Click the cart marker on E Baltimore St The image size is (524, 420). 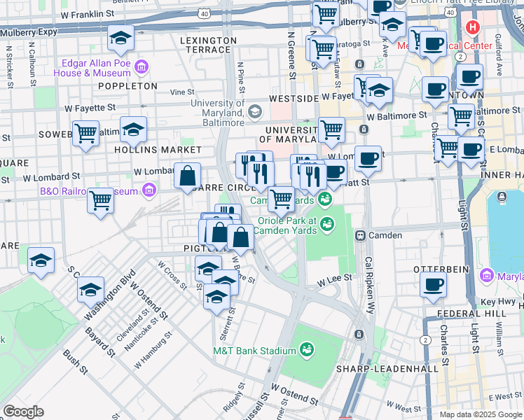click(x=461, y=118)
